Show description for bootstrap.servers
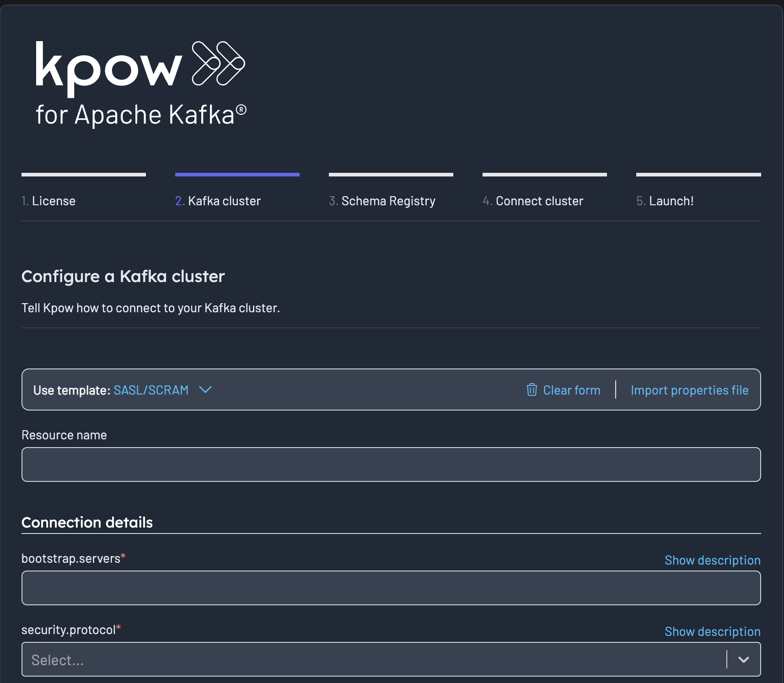Image resolution: width=784 pixels, height=683 pixels. click(712, 560)
